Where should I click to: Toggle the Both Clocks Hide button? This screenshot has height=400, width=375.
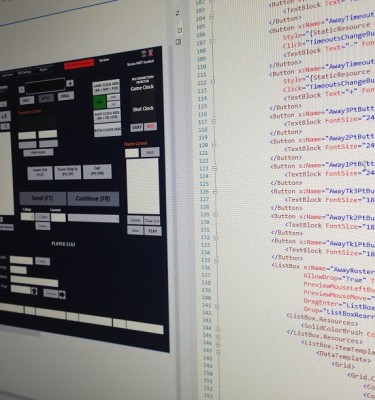[x=107, y=130]
